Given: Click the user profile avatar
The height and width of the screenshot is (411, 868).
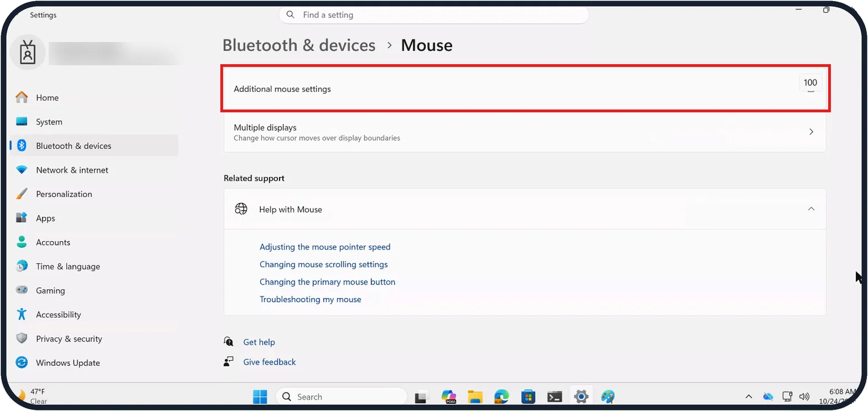Looking at the screenshot, I should click(x=28, y=53).
